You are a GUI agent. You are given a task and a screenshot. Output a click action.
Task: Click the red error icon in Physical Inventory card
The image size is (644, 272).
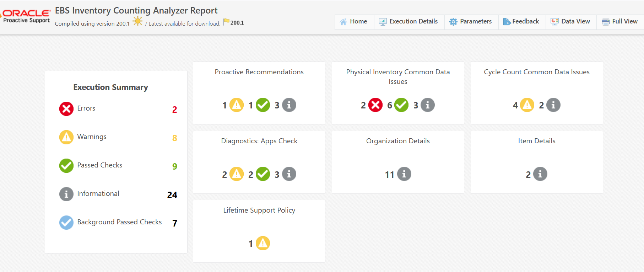point(375,105)
